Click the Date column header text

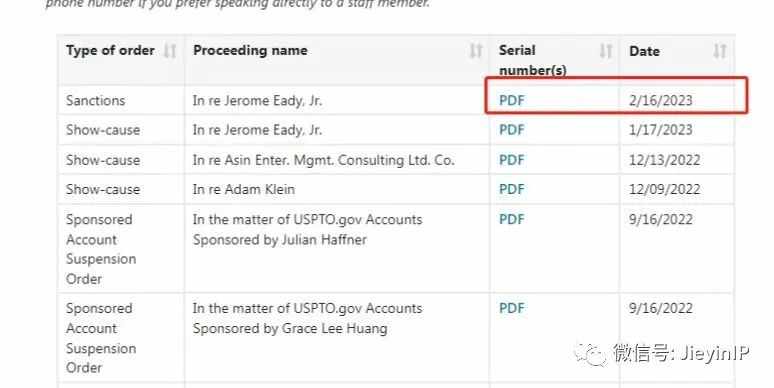(644, 51)
